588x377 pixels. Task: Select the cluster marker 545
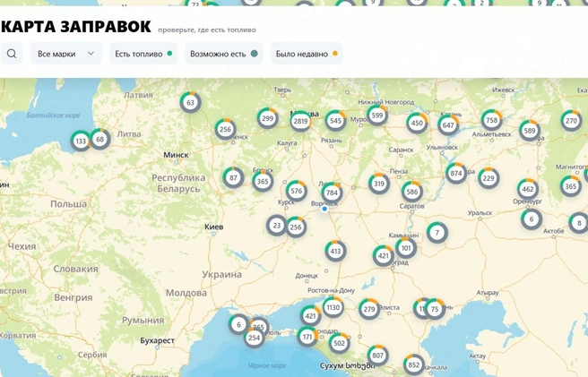[x=335, y=121]
